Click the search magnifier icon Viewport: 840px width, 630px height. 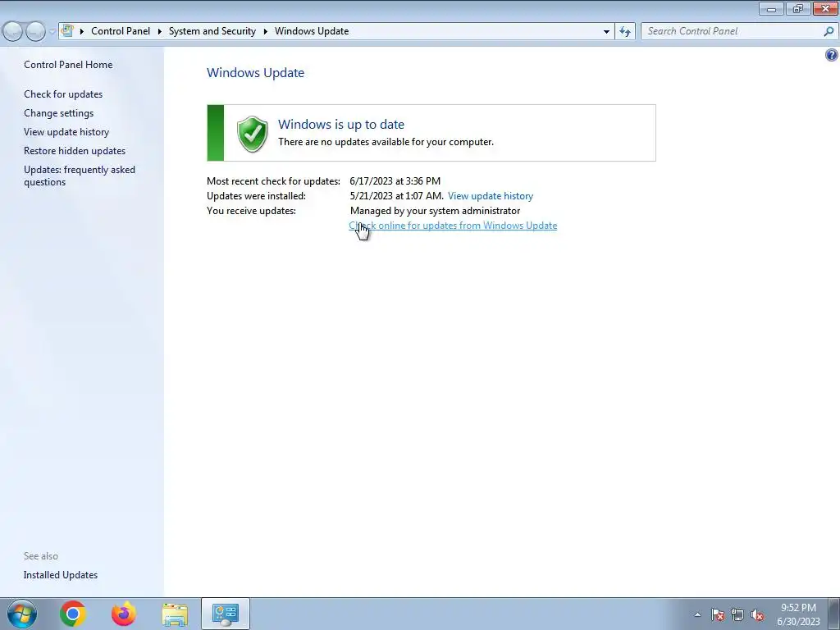(x=829, y=31)
